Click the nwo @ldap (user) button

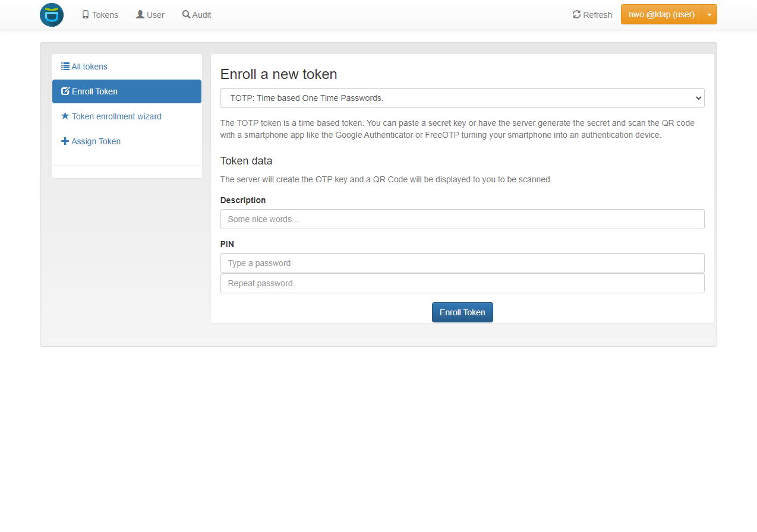(661, 15)
